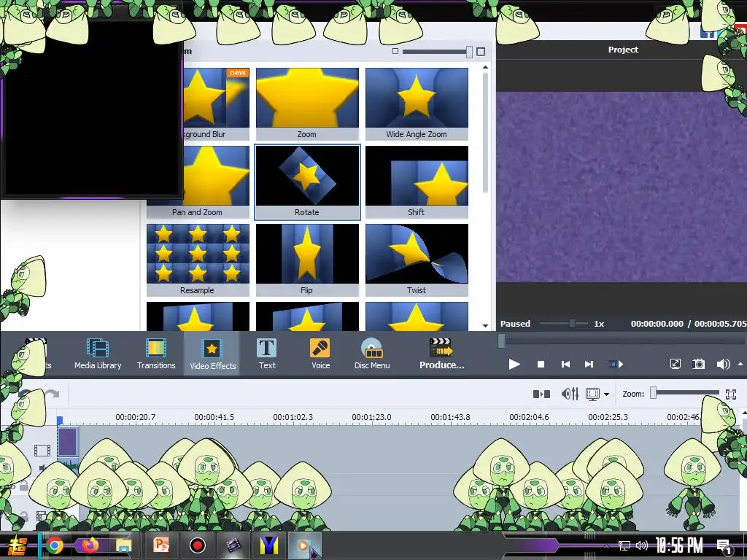Select the Background Blur effect
This screenshot has height=560, width=747.
(x=215, y=104)
